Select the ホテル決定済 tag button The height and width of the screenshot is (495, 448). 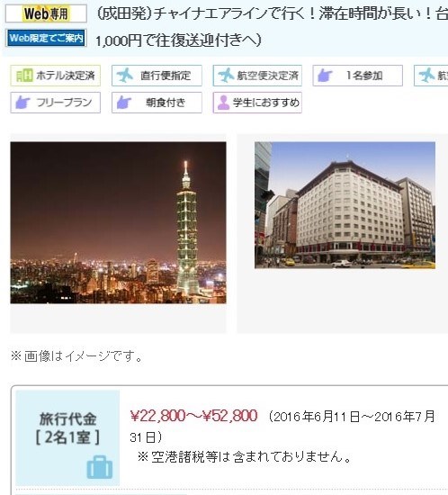click(55, 76)
